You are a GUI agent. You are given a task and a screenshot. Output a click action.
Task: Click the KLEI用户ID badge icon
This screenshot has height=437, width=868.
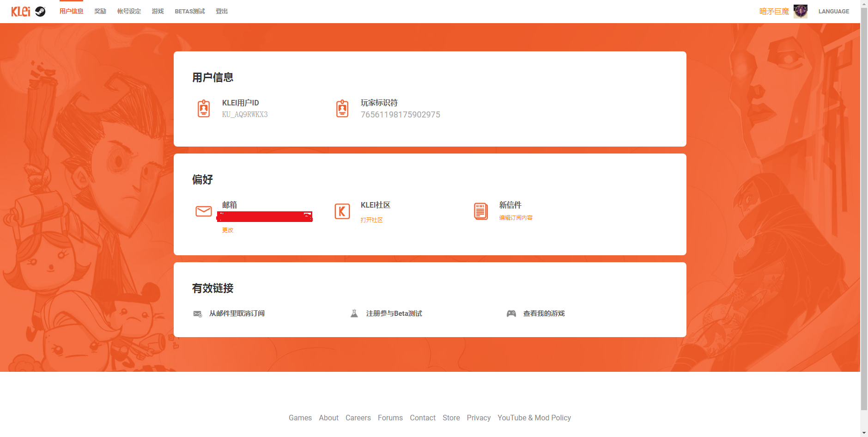tap(204, 109)
